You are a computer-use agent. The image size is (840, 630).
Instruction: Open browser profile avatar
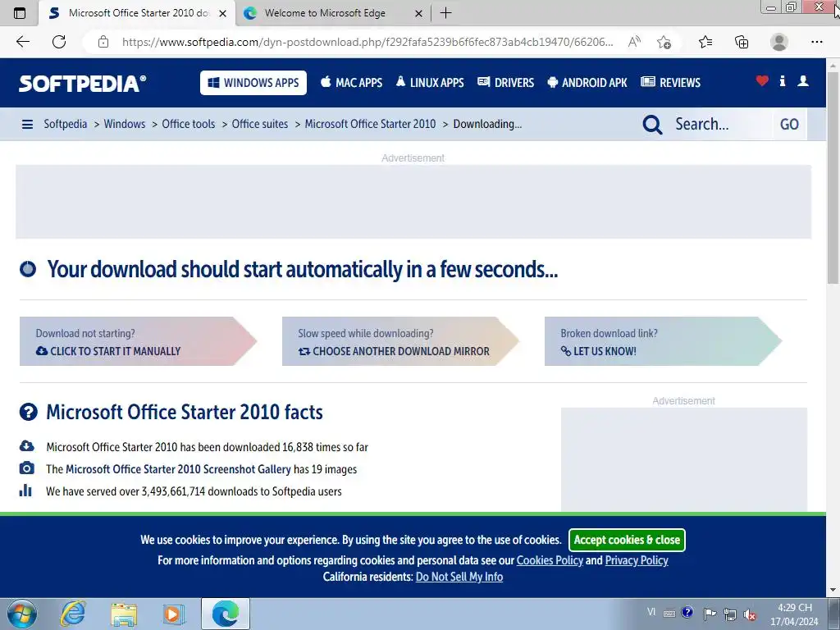(x=779, y=42)
